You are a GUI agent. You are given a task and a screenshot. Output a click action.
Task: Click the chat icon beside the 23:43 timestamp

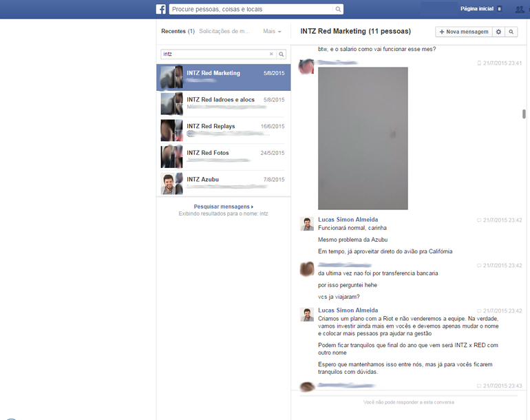tap(479, 386)
